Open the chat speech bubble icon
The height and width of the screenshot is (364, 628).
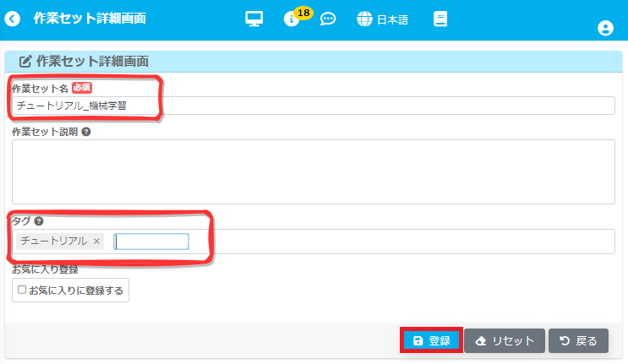click(328, 19)
